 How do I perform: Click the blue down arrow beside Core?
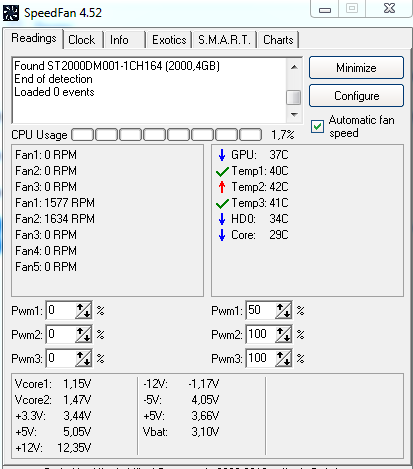pos(222,235)
